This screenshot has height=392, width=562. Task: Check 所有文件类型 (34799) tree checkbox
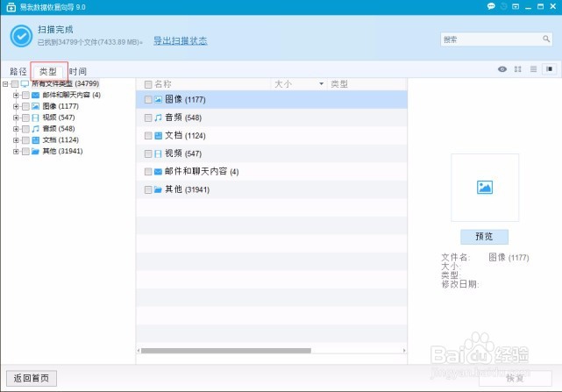point(15,84)
